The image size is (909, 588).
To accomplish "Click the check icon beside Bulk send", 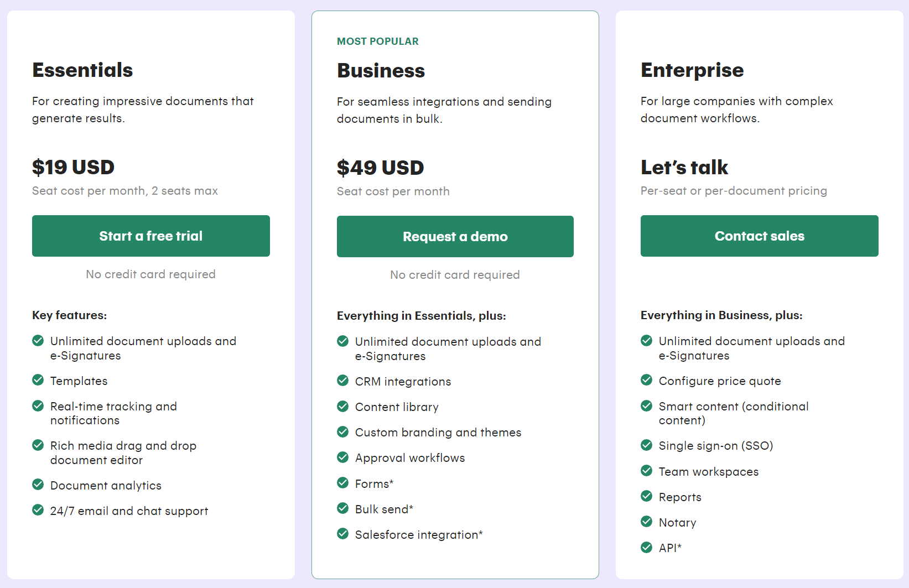I will coord(343,508).
